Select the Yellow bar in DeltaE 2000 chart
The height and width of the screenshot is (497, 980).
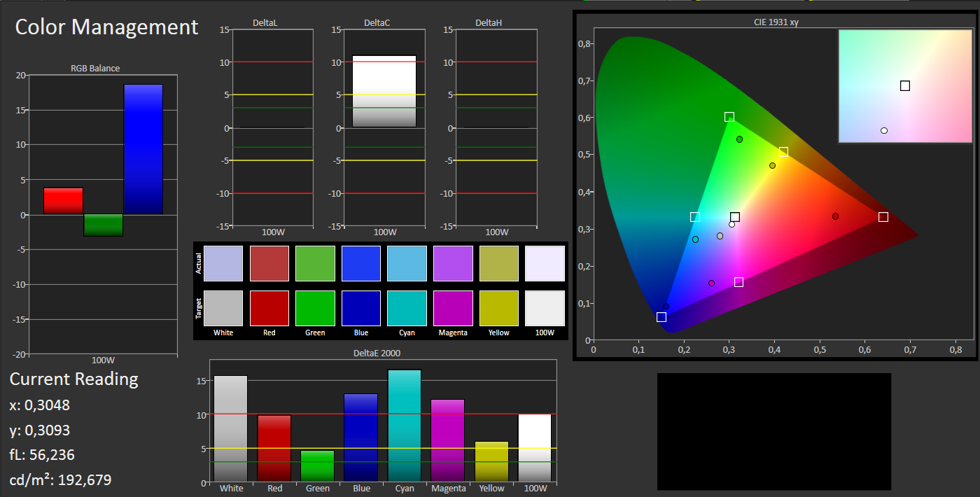pyautogui.click(x=491, y=461)
